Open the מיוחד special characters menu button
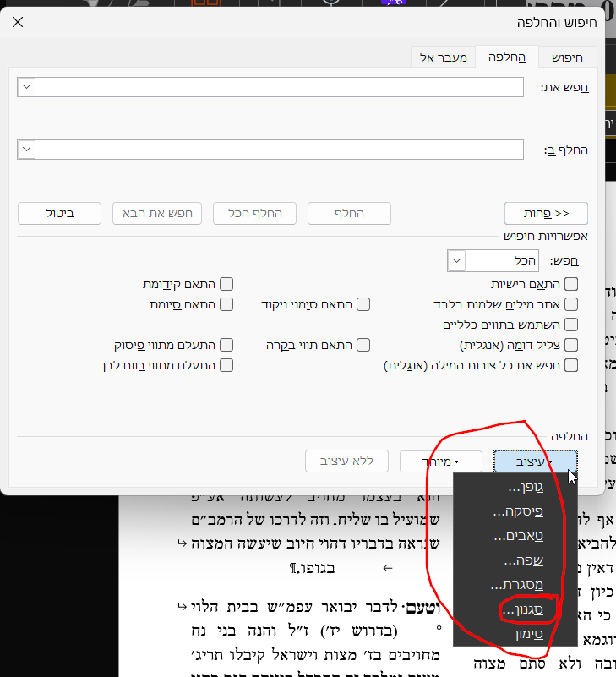This screenshot has width=616, height=677. 440,461
